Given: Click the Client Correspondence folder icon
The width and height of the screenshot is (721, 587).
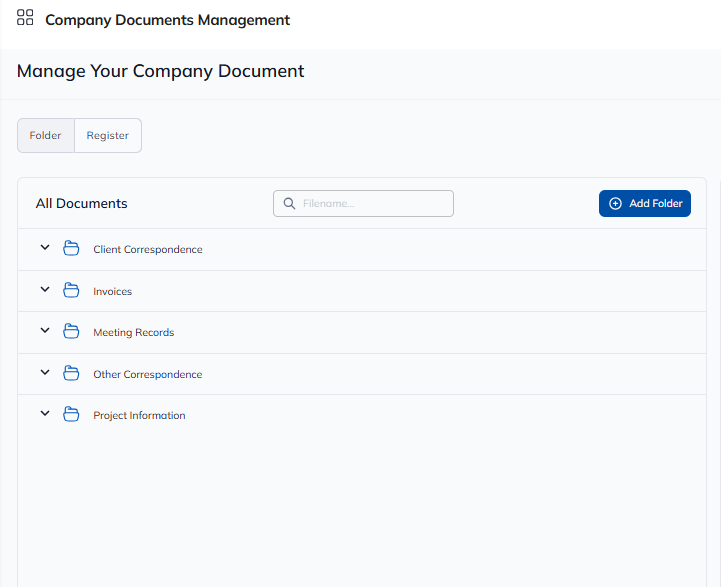Looking at the screenshot, I should pos(71,249).
